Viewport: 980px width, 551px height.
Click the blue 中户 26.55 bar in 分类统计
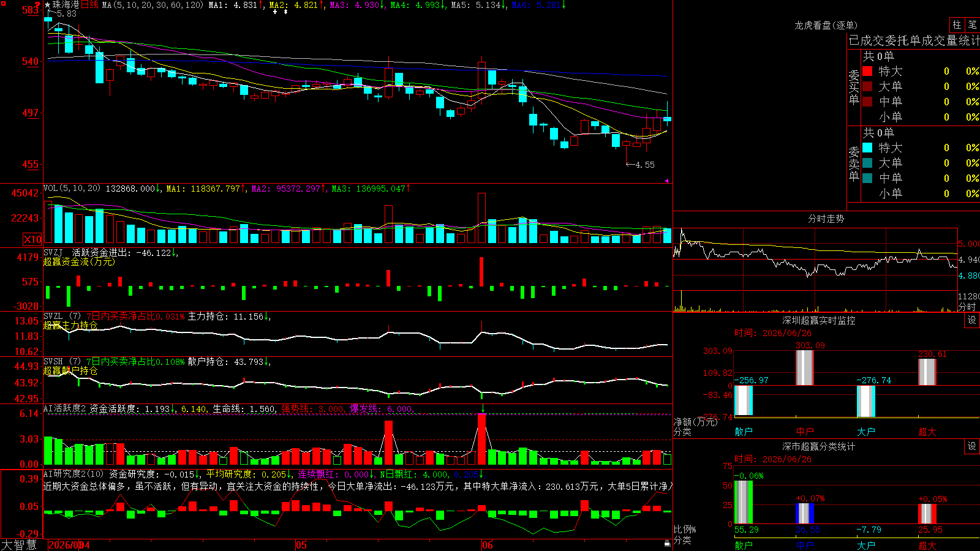[805, 514]
